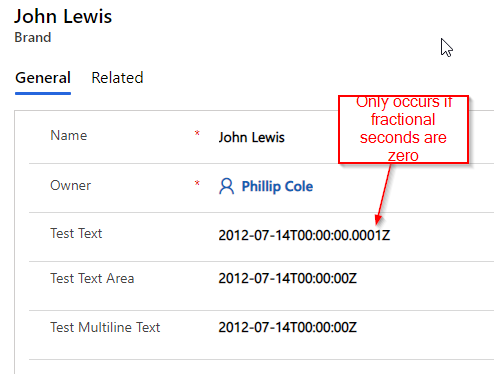
Task: Click the Name field label
Action: point(69,135)
